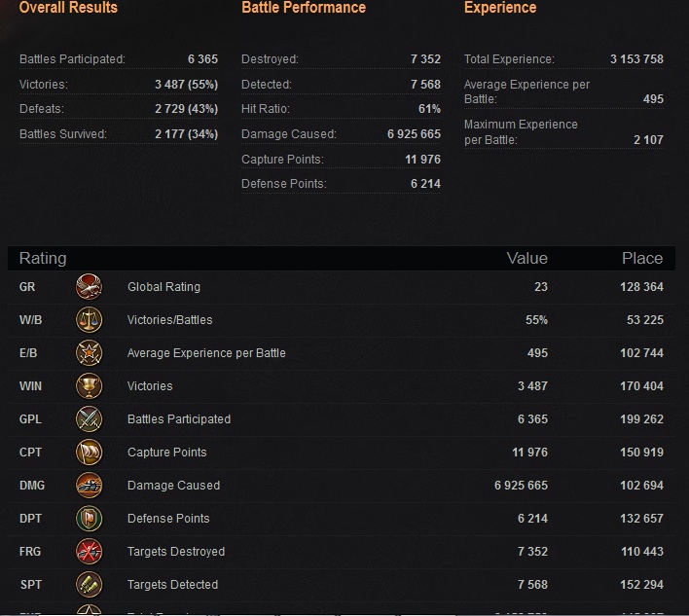Image resolution: width=689 pixels, height=616 pixels.
Task: Select the Hit Ratio 61% value
Action: (429, 109)
